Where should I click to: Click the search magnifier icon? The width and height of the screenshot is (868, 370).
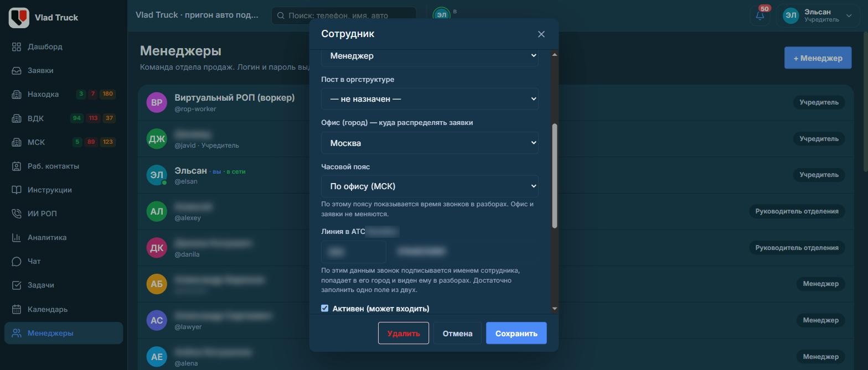tap(281, 15)
